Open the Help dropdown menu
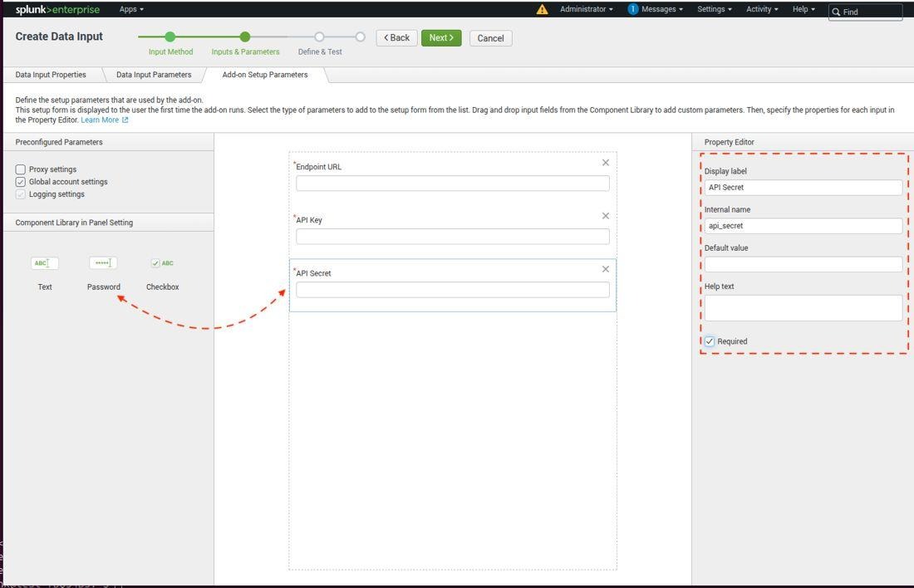Viewport: 914px width, 588px height. 803,9
